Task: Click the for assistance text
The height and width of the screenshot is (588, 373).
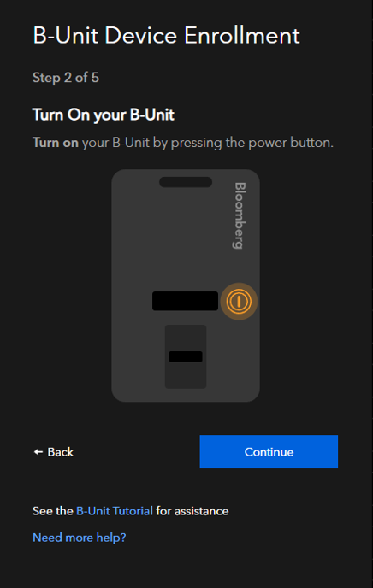Action: [192, 511]
